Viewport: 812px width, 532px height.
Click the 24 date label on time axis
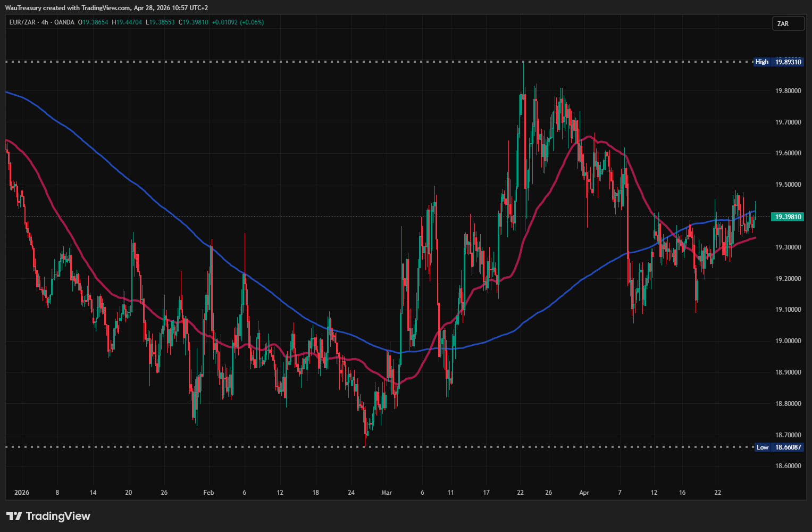[351, 493]
